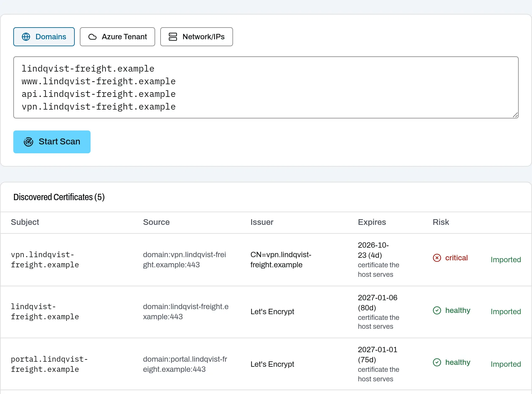The width and height of the screenshot is (532, 394).
Task: Click Imported in the lindqvist-freight.example row
Action: (x=506, y=312)
